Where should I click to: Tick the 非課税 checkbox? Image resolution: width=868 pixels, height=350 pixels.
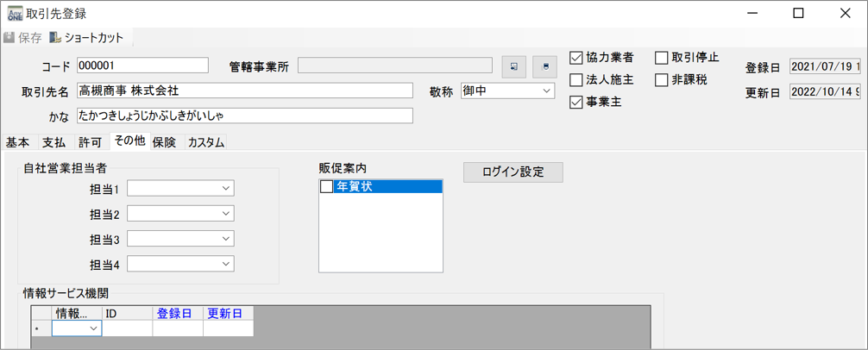click(x=662, y=80)
